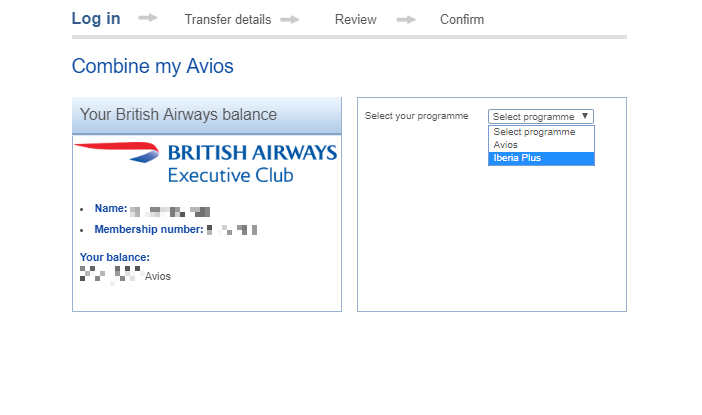Jump to the Review step
The height and width of the screenshot is (415, 702).
356,19
